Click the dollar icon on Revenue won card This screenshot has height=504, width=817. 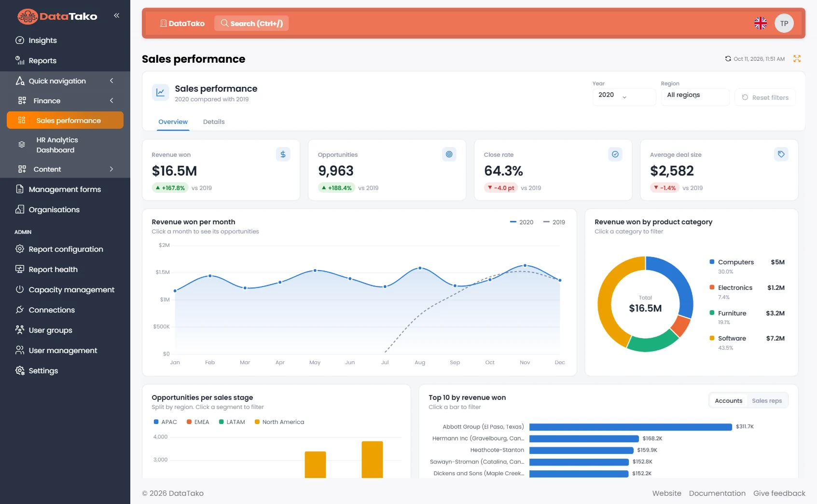(x=283, y=154)
